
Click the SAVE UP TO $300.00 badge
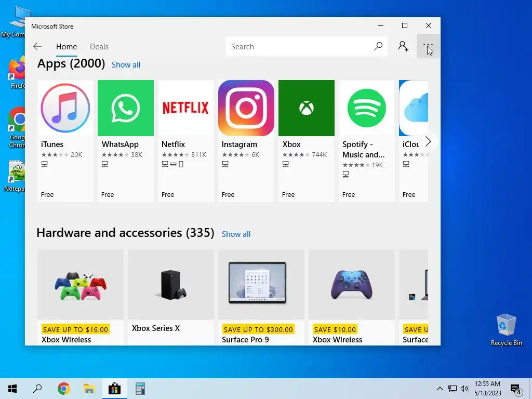258,329
